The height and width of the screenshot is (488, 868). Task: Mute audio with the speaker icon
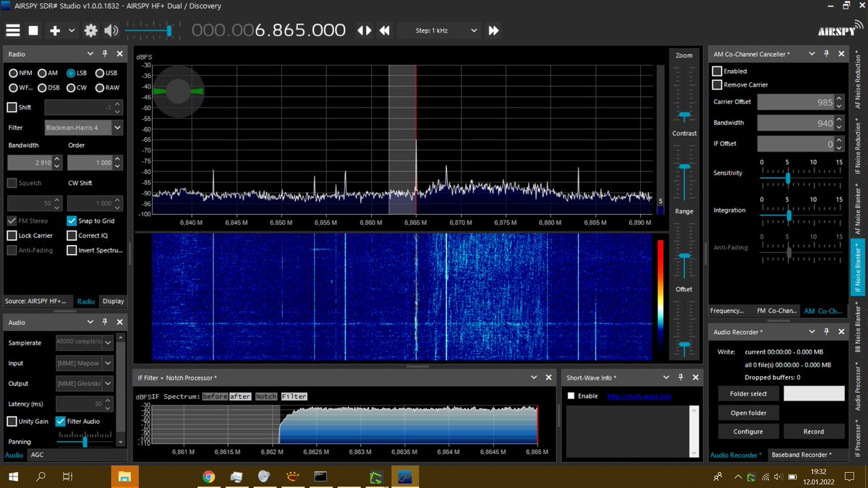[111, 30]
